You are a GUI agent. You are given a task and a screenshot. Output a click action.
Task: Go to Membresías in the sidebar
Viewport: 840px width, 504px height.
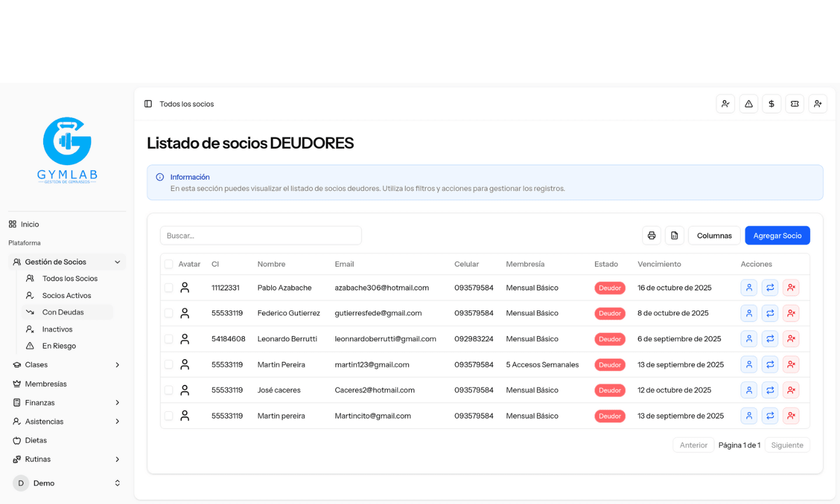coord(45,384)
